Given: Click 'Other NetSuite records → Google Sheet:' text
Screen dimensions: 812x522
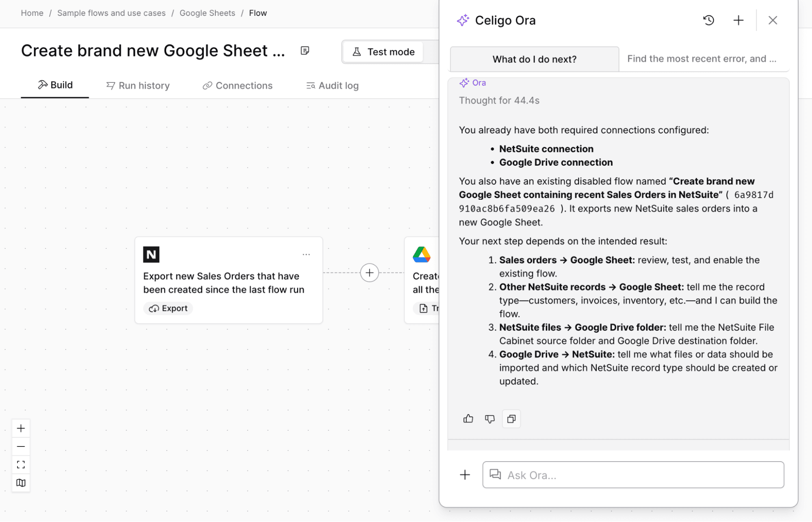Looking at the screenshot, I should point(591,287).
